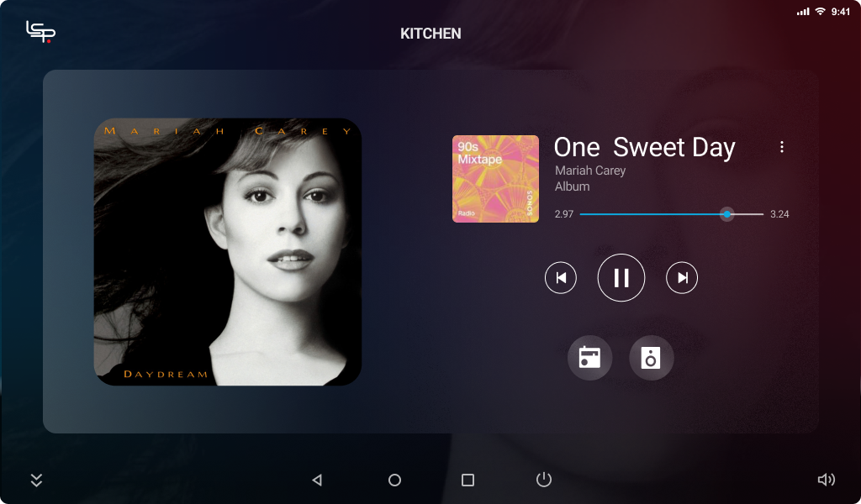Viewport: 861px width, 504px height.
Task: Go back to previous track
Action: pos(561,278)
